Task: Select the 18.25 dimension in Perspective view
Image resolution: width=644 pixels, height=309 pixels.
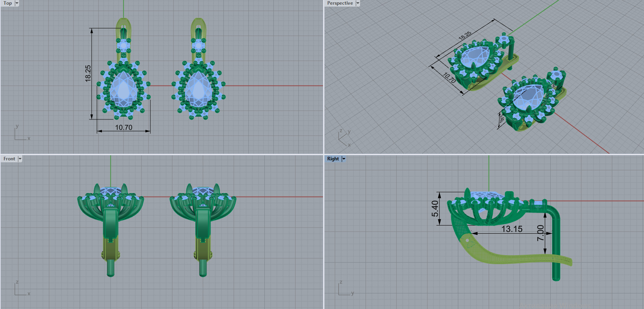Action: click(465, 36)
